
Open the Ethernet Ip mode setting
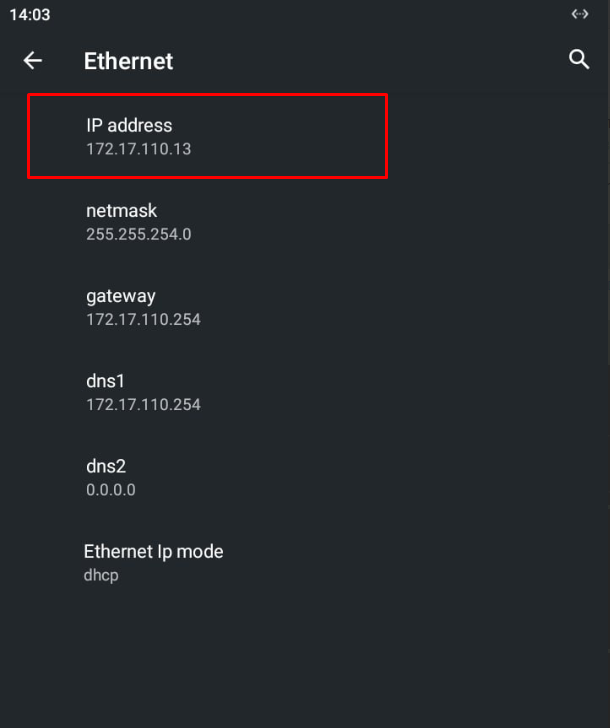coord(153,551)
